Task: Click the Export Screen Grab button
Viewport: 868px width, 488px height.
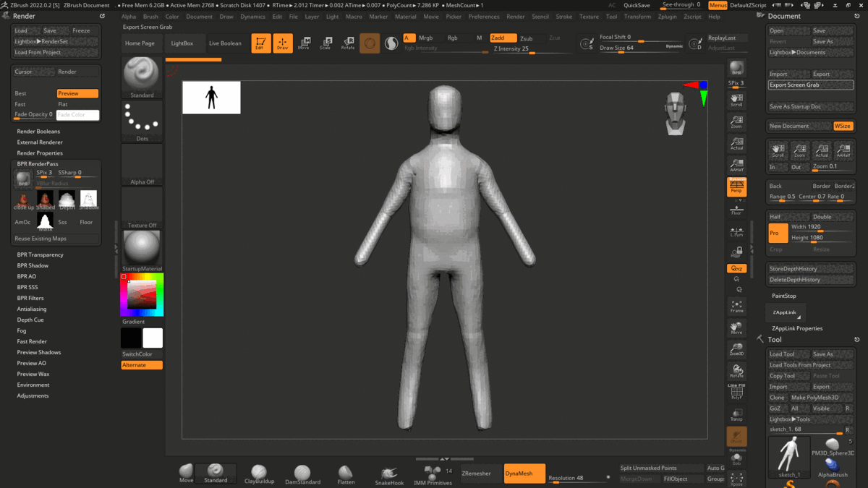Action: tap(801, 85)
